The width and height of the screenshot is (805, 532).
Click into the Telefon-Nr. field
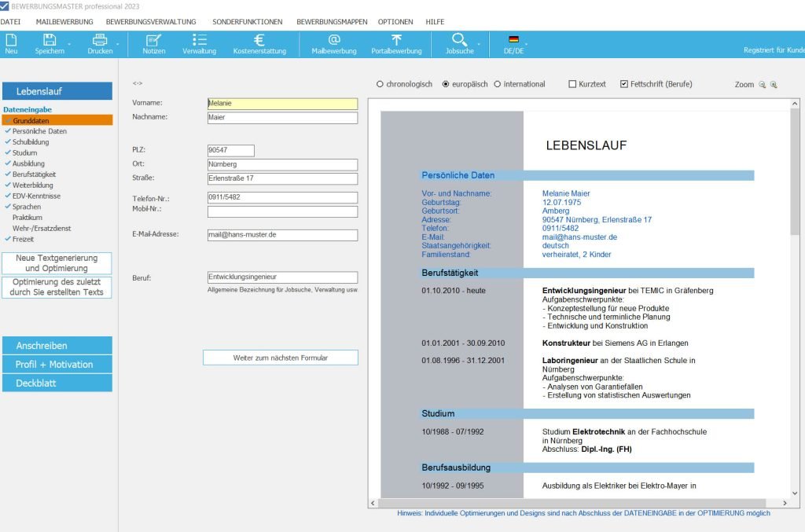[282, 197]
